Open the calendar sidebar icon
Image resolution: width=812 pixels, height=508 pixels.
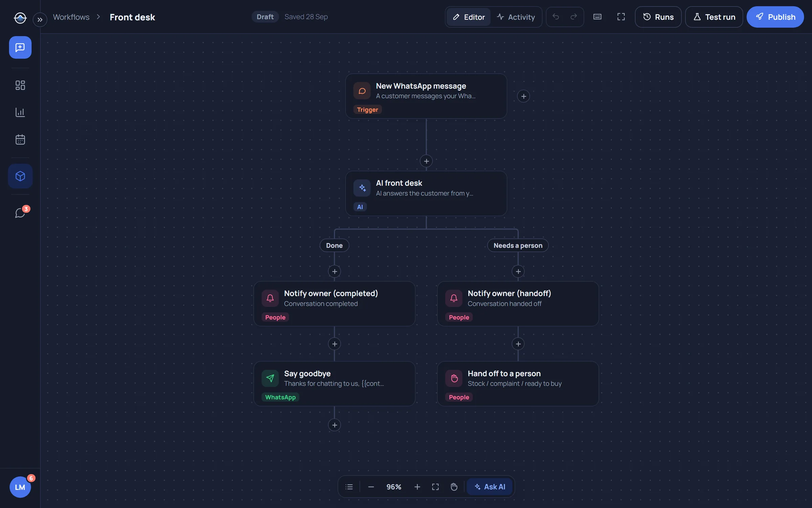coord(20,139)
